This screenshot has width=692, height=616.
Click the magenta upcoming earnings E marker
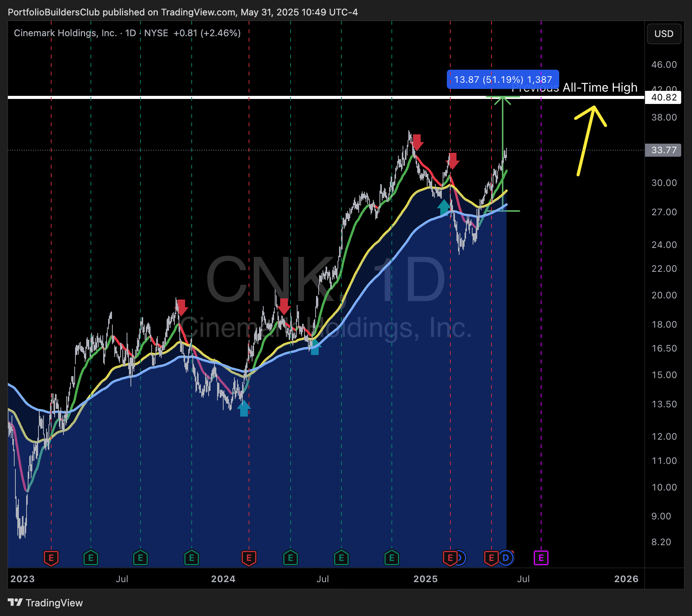[541, 557]
